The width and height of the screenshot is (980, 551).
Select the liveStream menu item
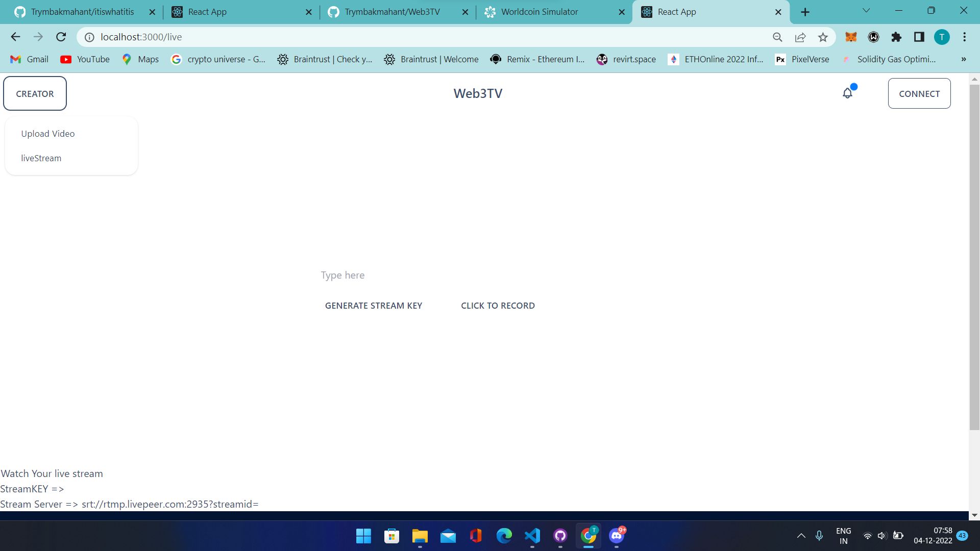click(x=41, y=158)
